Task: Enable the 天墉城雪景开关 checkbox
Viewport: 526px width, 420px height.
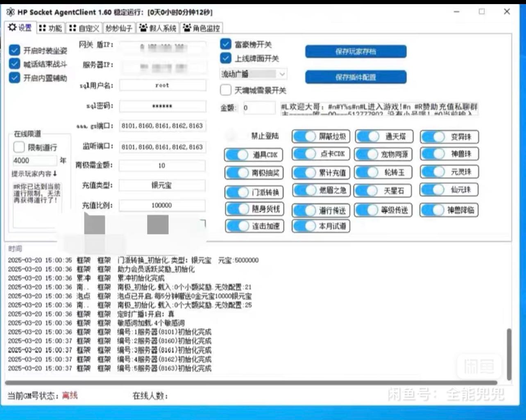Action: [226, 90]
